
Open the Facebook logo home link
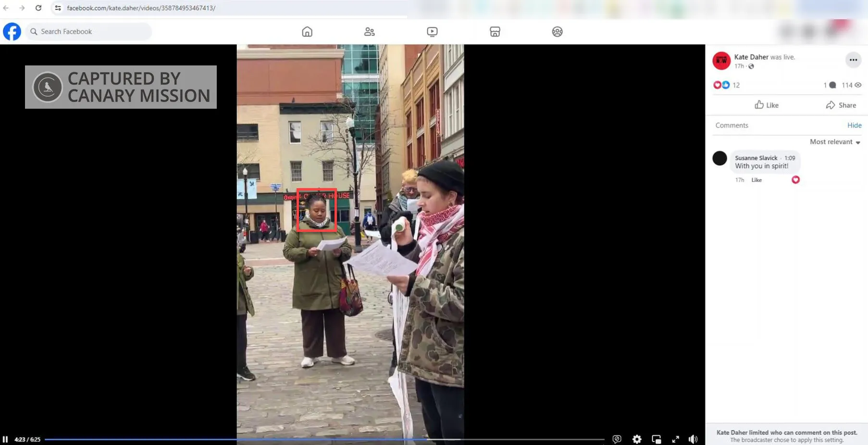12,32
